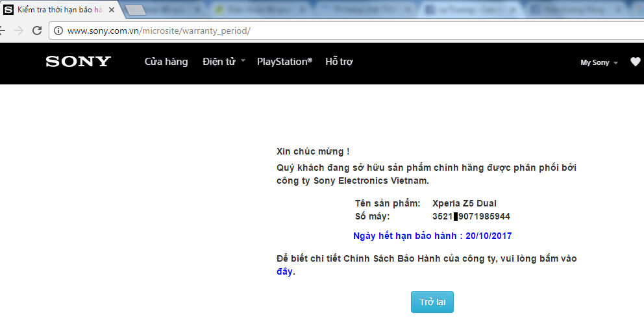Expand the My Sony dropdown
This screenshot has width=644, height=324.
click(x=599, y=62)
